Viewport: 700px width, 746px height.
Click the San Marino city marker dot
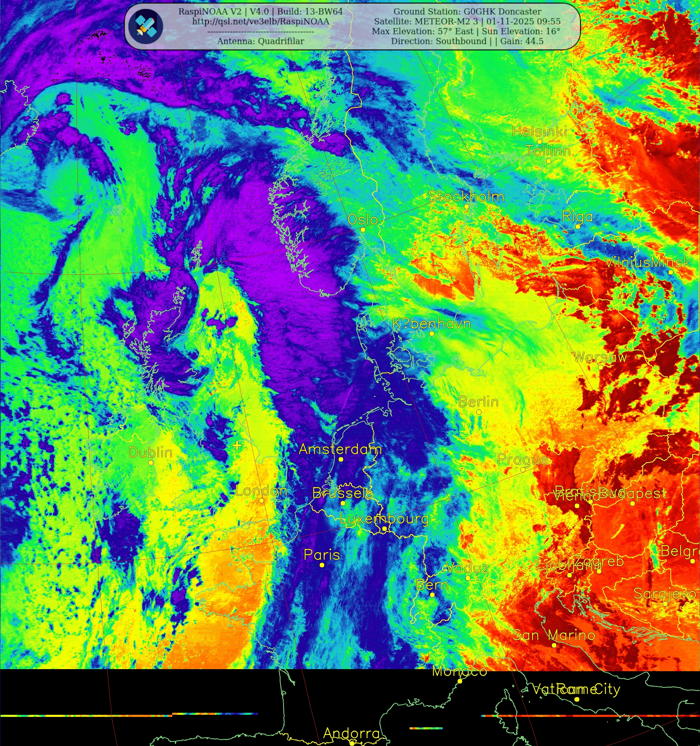(x=554, y=645)
